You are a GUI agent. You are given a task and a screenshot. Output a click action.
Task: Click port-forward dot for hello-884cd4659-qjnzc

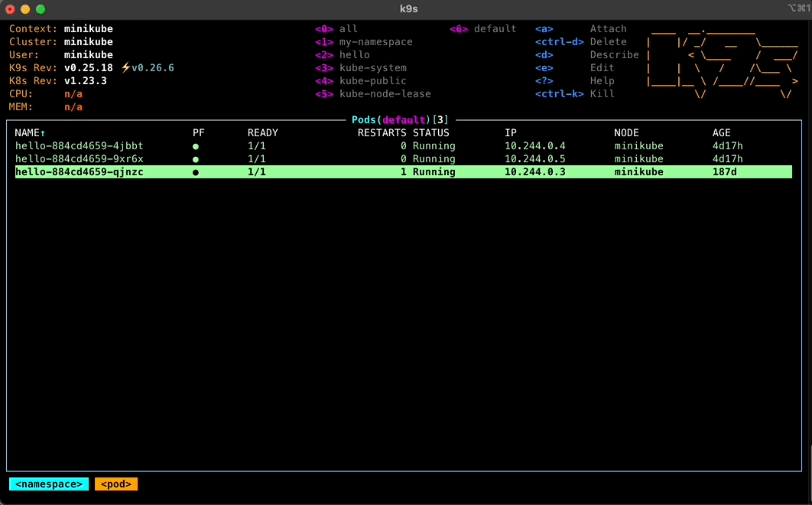point(196,173)
